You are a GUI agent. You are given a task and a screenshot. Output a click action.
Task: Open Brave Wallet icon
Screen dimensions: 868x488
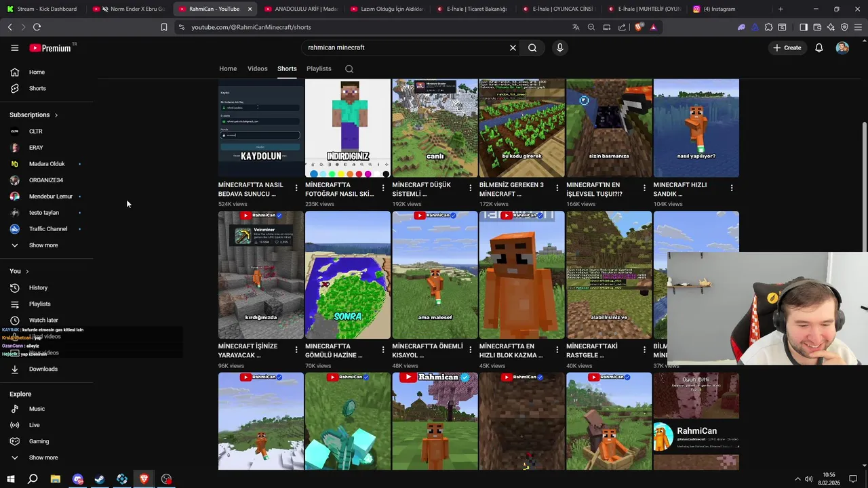point(817,27)
